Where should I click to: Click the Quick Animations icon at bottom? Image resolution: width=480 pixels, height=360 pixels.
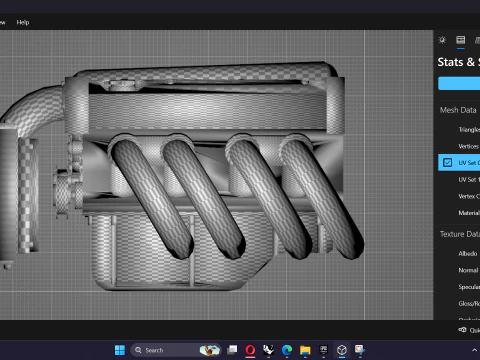462,330
